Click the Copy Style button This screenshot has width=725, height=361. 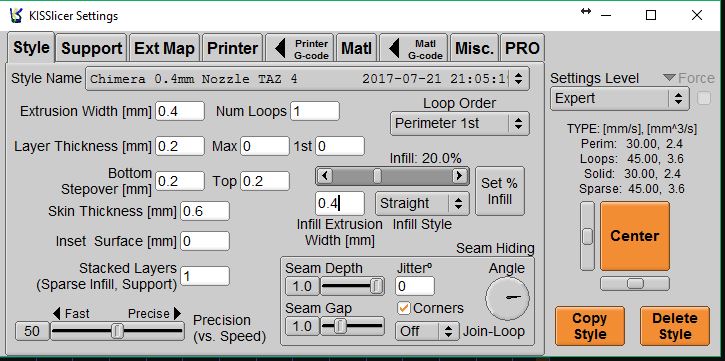point(590,326)
